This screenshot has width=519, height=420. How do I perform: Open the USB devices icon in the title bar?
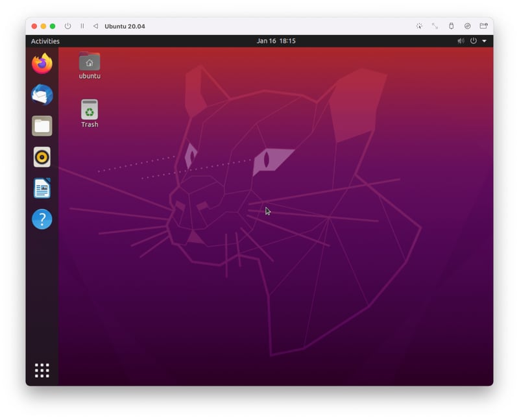[452, 26]
